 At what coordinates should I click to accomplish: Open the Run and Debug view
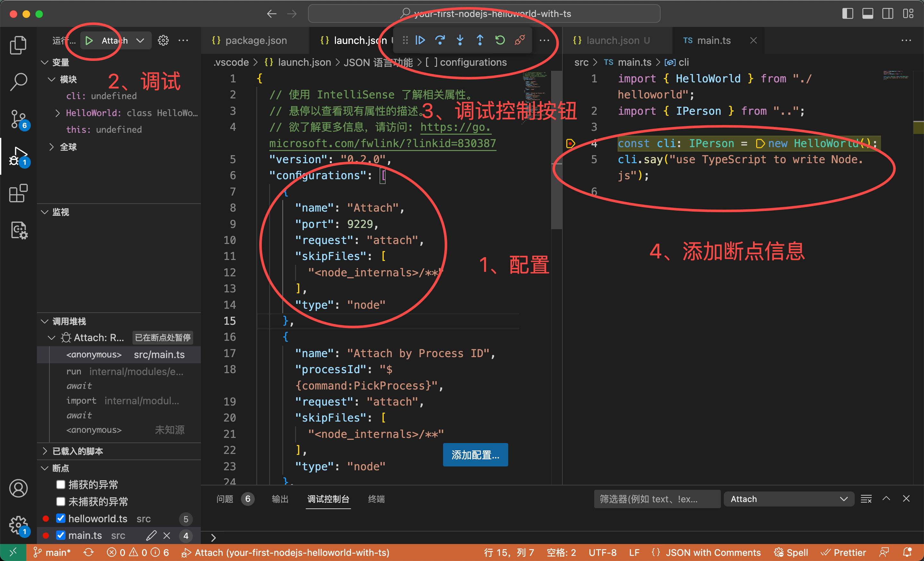tap(18, 156)
